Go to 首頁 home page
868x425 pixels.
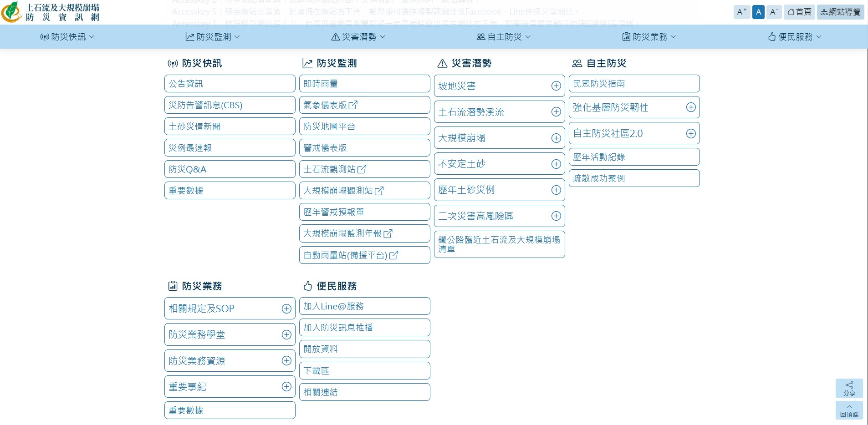point(800,12)
